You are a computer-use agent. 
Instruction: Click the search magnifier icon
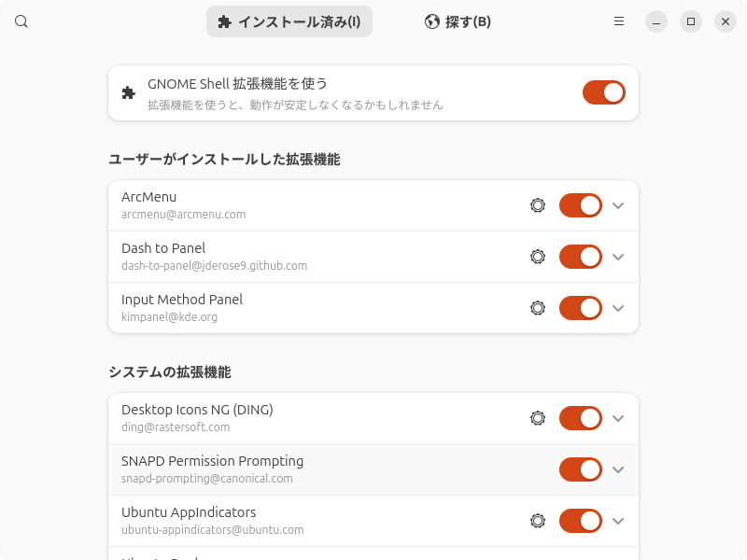pos(21,21)
